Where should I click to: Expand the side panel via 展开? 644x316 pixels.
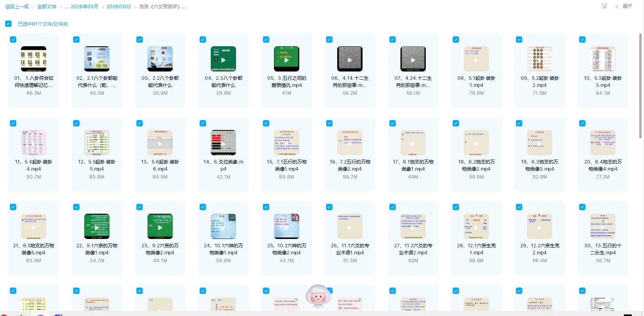click(x=627, y=6)
